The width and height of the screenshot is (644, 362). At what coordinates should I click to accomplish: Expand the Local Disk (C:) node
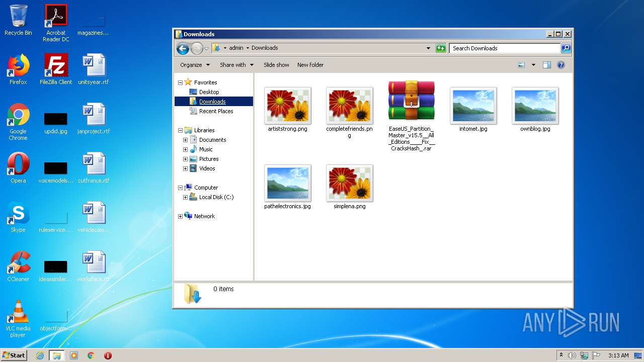pyautogui.click(x=185, y=197)
